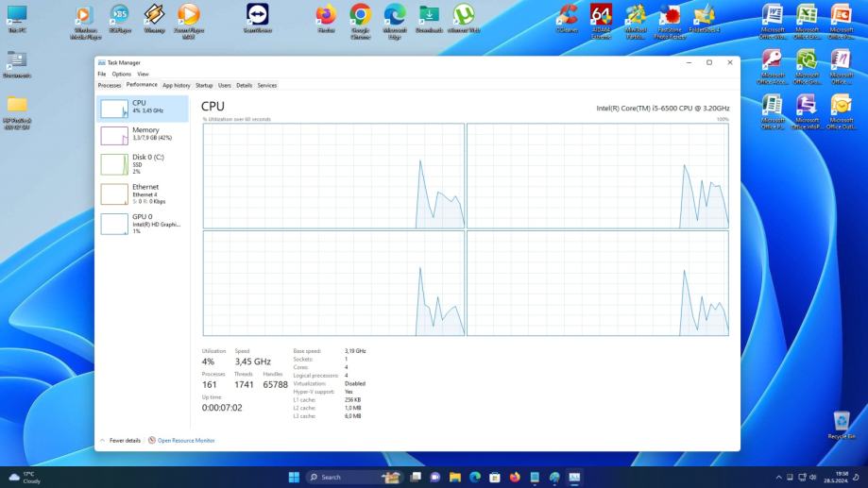
Task: Launch uTorrent Web desktop shortcut
Action: tap(464, 19)
